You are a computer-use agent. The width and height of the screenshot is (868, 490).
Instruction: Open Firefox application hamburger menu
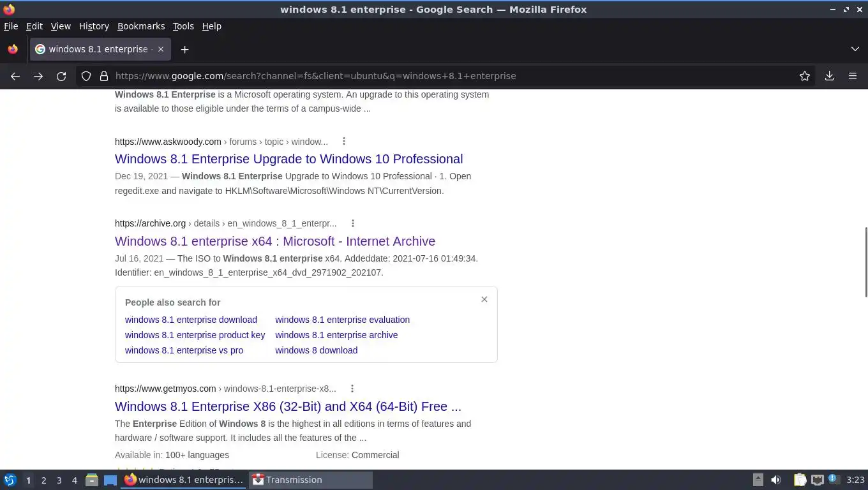(853, 76)
